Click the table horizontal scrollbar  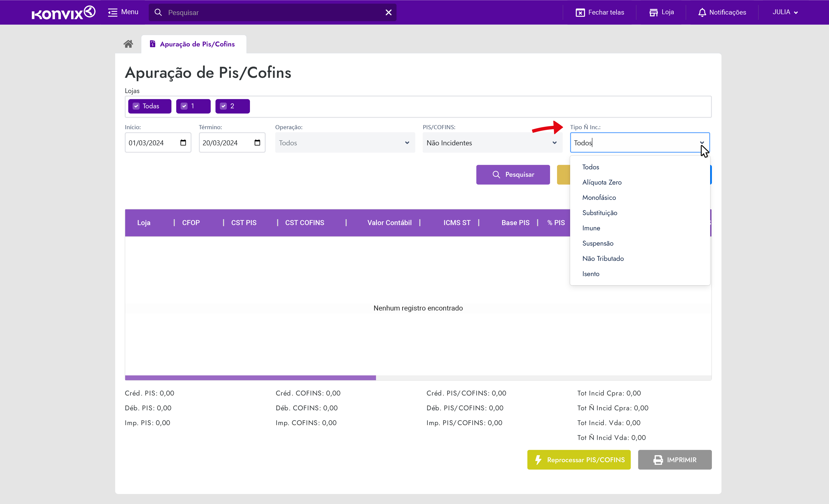[250, 378]
